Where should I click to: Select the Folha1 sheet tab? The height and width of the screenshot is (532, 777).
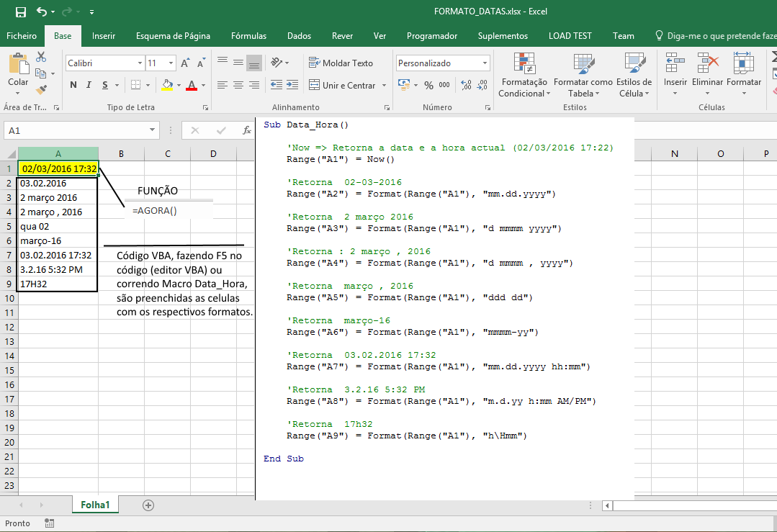click(x=95, y=505)
